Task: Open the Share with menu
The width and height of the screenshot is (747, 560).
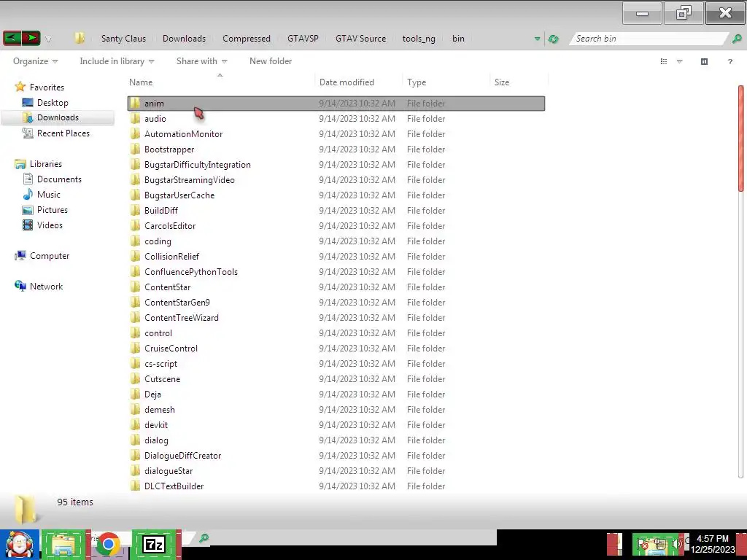Action: (202, 61)
